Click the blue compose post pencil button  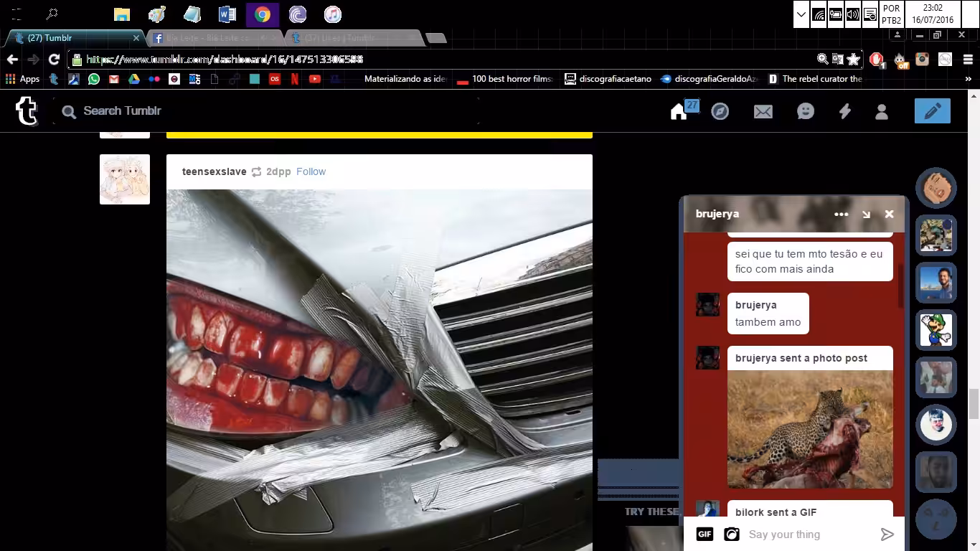point(933,110)
